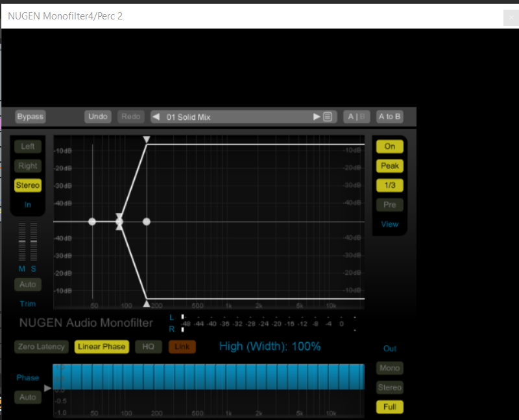This screenshot has height=420, width=519.
Task: Set output to Stereo
Action: 390,388
